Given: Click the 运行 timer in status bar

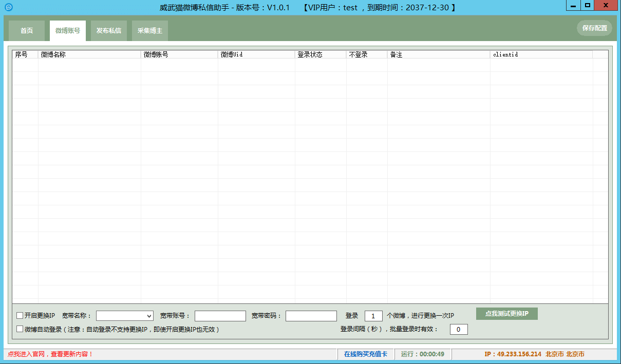Looking at the screenshot, I should 423,354.
